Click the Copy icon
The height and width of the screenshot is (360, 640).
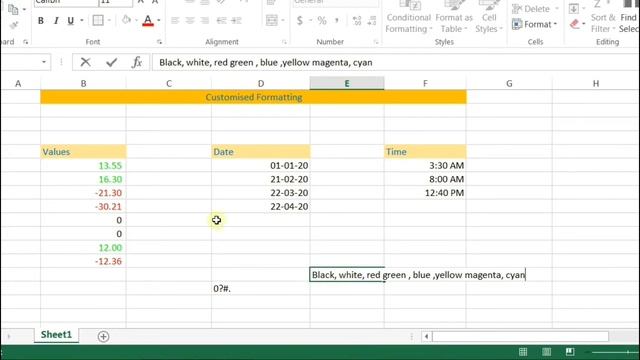pos(13,9)
